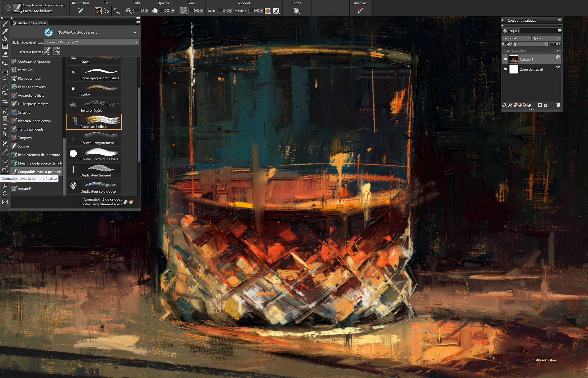Screen dimensions: 588x378
Task: Select the Paint Bucket tool
Action: (x=5, y=39)
